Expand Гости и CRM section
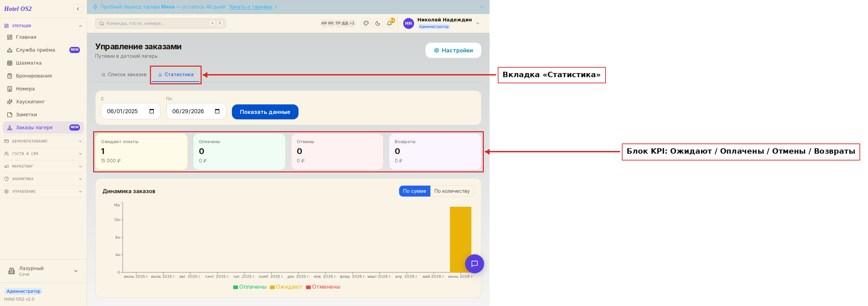 [x=43, y=154]
